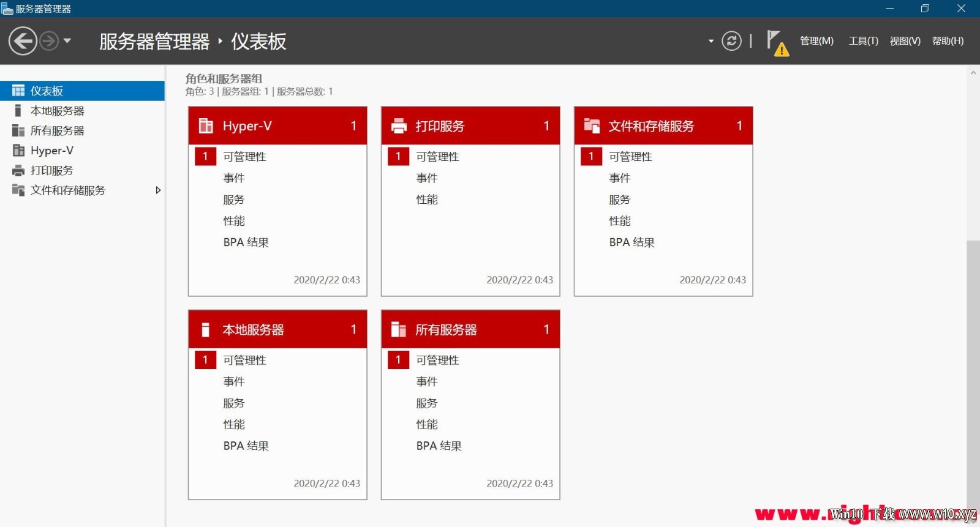Open 性能 in the 文件和存储服务 tile

620,221
